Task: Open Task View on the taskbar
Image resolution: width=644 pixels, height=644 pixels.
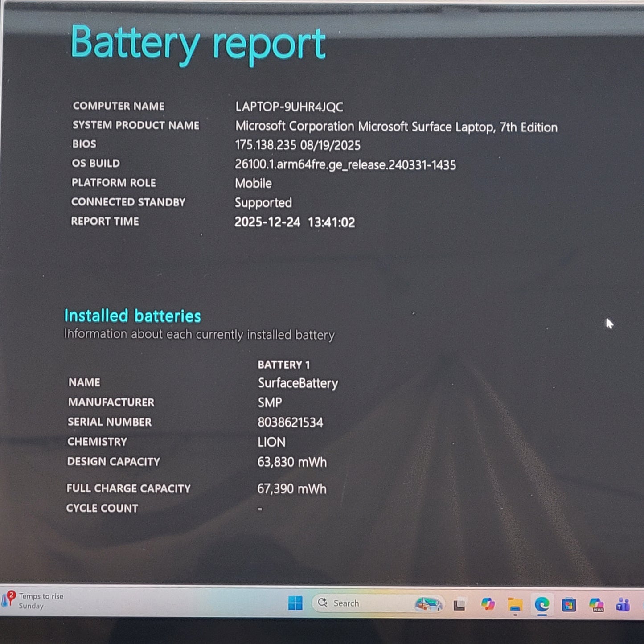Action: pos(460,603)
